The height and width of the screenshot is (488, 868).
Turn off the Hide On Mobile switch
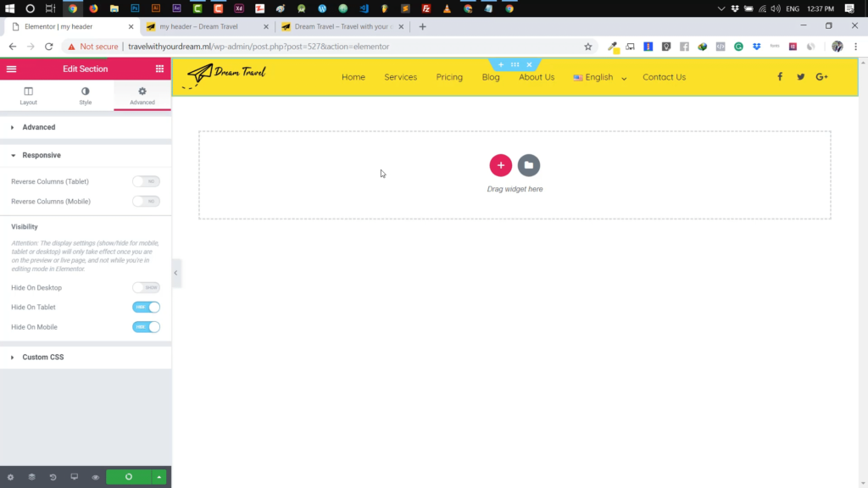point(146,327)
